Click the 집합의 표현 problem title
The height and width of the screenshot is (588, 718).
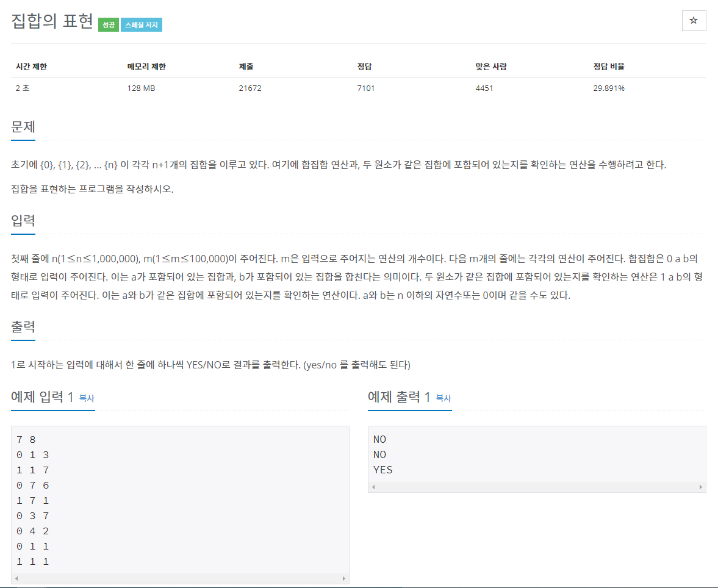coord(52,21)
